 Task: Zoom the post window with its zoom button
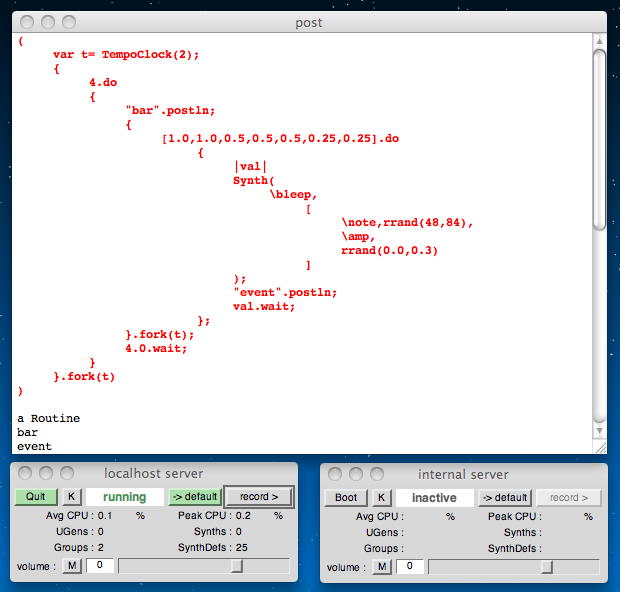69,22
